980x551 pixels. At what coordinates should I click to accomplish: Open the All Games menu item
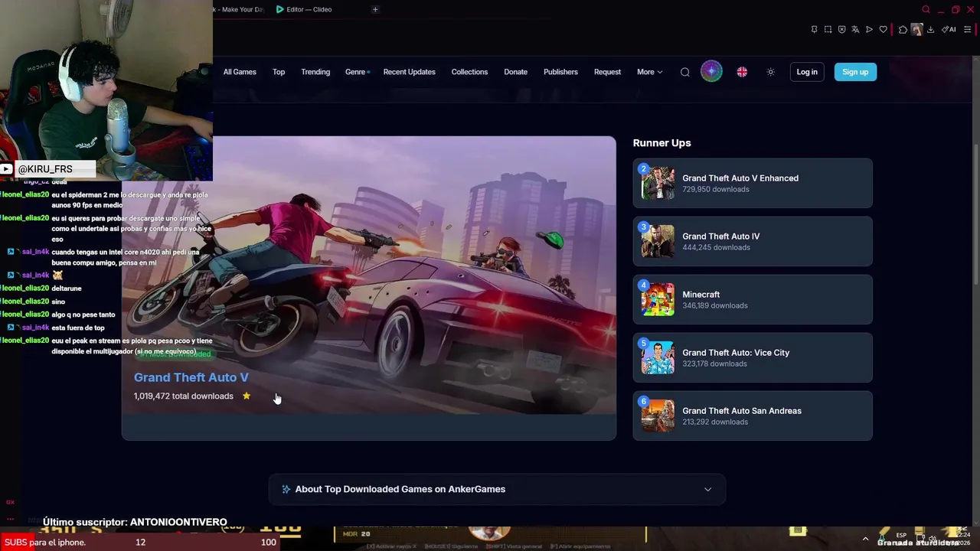pos(240,72)
